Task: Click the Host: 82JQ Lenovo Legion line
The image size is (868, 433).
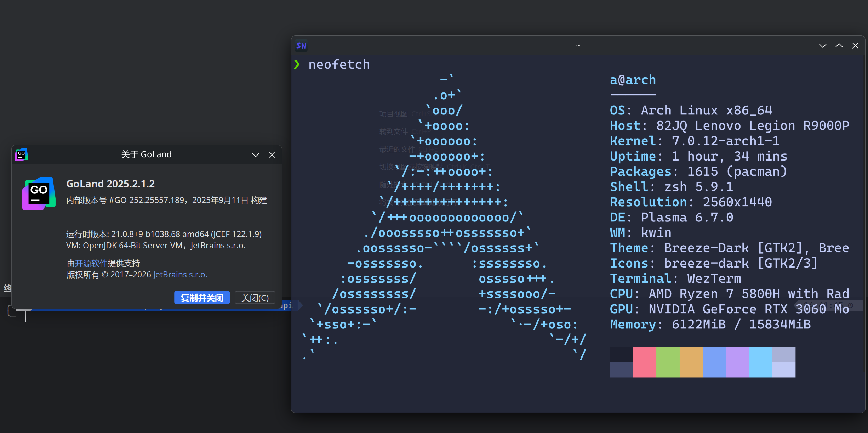Action: click(x=730, y=126)
